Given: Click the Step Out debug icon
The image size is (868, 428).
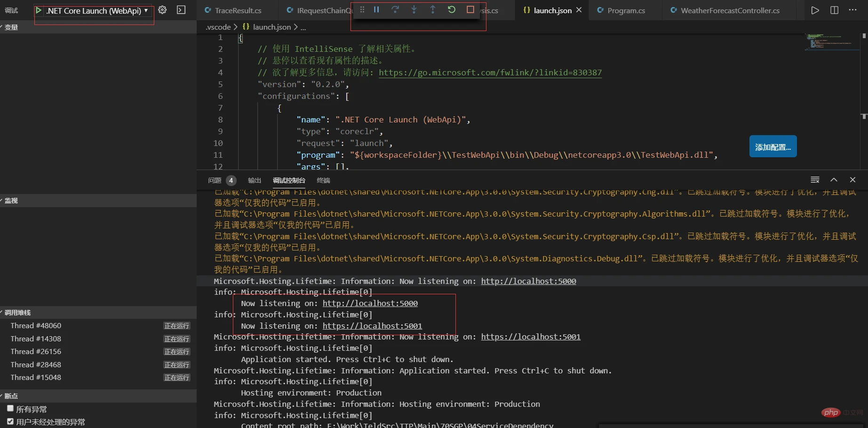Looking at the screenshot, I should pos(433,9).
